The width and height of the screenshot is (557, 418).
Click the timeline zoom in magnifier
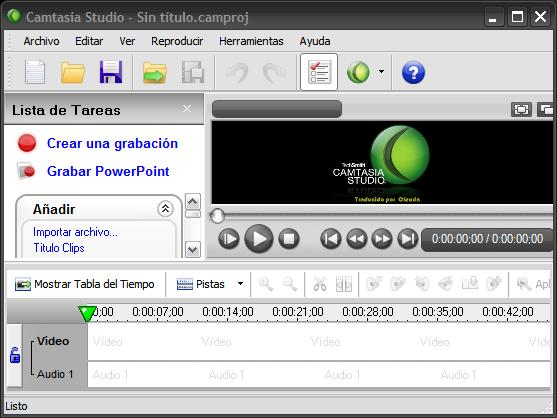coord(266,284)
